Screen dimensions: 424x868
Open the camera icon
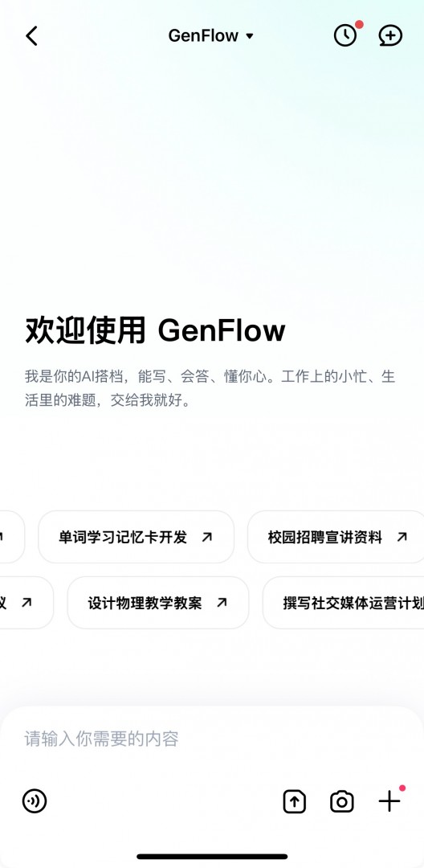(341, 801)
